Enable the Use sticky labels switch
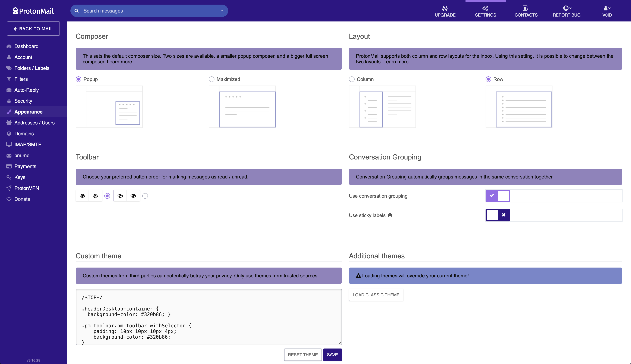Screen dimensions: 631x364 tap(498, 215)
